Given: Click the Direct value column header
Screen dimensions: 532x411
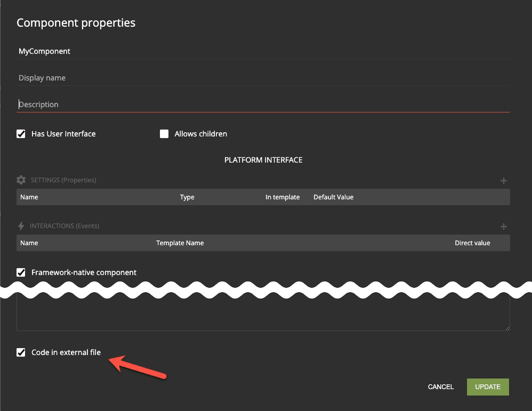Looking at the screenshot, I should coord(473,243).
